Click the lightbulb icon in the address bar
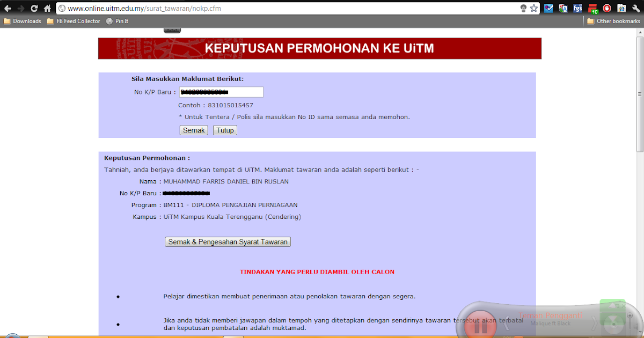 click(x=524, y=9)
